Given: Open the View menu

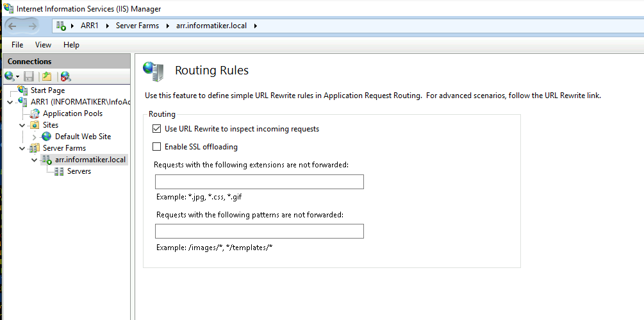Looking at the screenshot, I should [43, 45].
